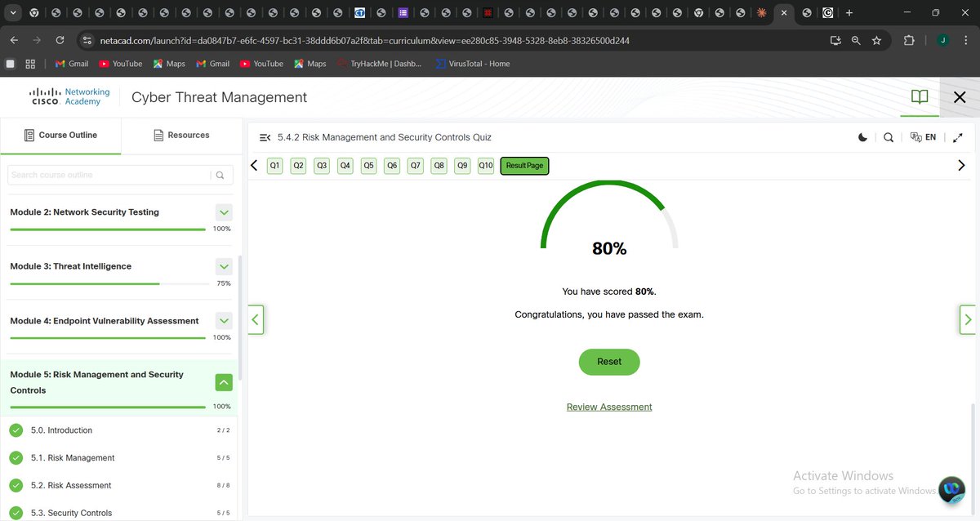Image resolution: width=980 pixels, height=521 pixels.
Task: Click the quiz content vertical scrollbar
Action: 973,457
